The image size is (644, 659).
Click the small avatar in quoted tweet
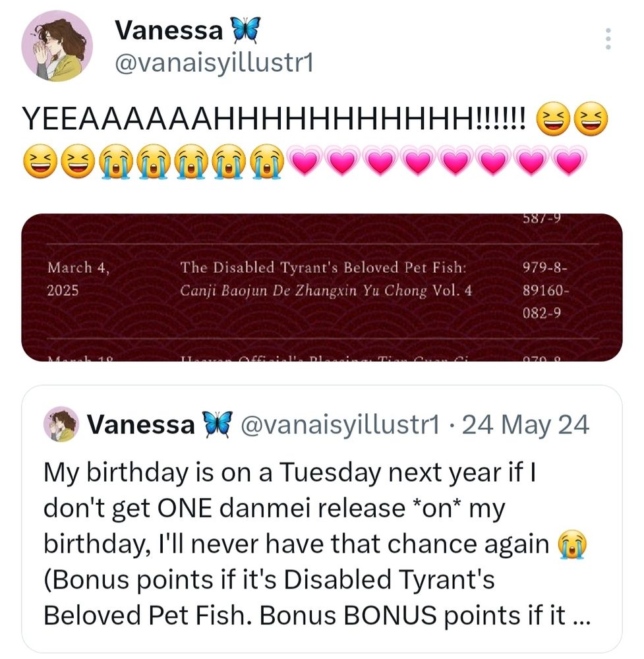coord(61,424)
